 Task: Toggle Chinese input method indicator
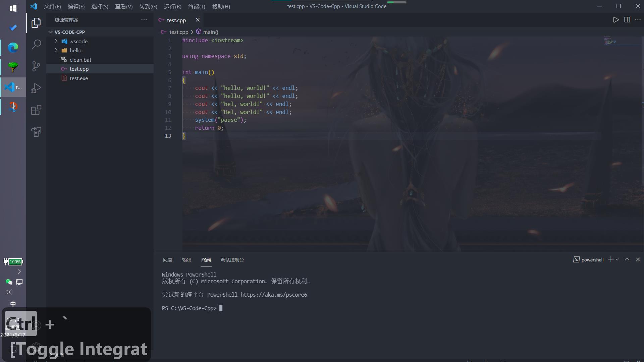(x=13, y=304)
